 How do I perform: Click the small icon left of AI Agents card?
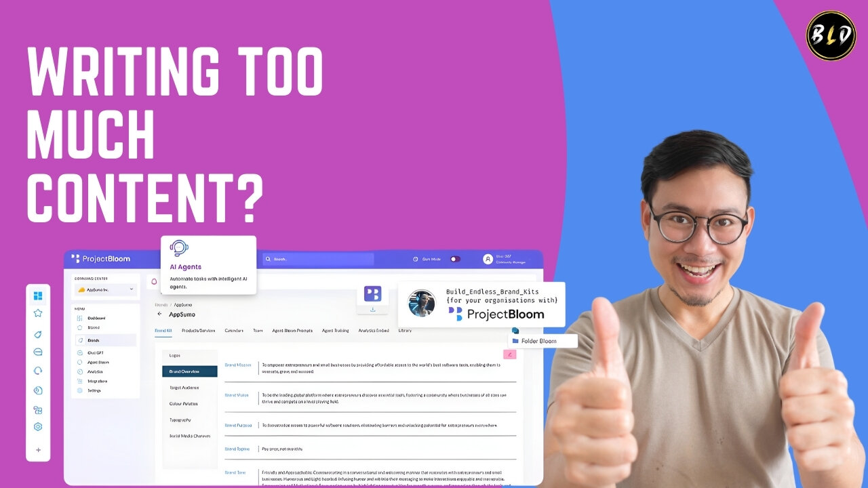154,281
